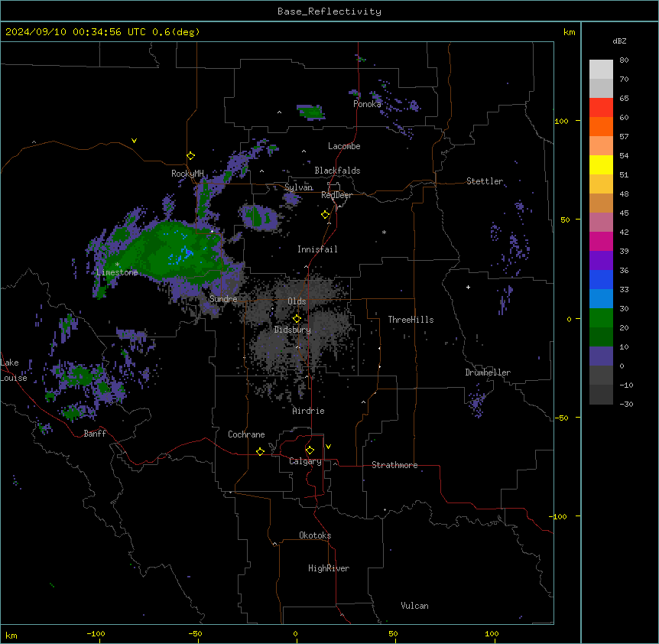The image size is (659, 644).
Task: Click the yellow diamond marker below Cochrane
Action: (260, 451)
